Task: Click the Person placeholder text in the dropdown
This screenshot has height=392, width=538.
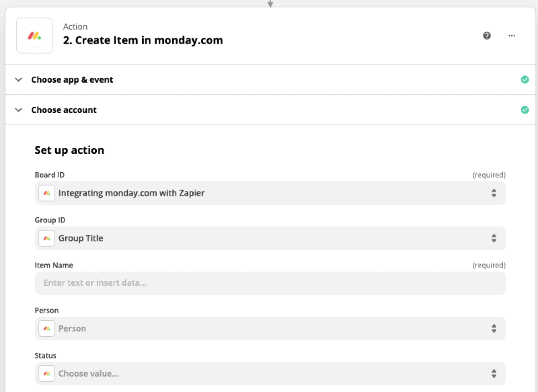Action: [x=72, y=329]
